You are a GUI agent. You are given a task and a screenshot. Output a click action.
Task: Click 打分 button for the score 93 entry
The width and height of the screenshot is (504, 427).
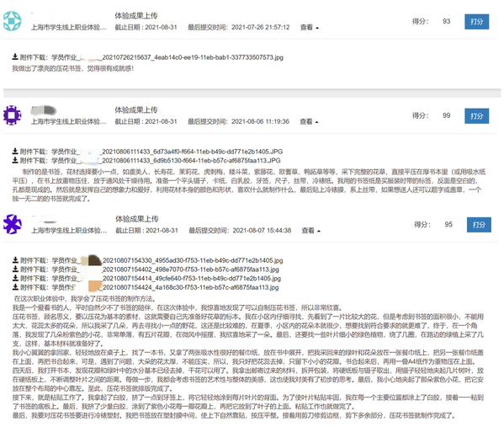[x=477, y=22]
